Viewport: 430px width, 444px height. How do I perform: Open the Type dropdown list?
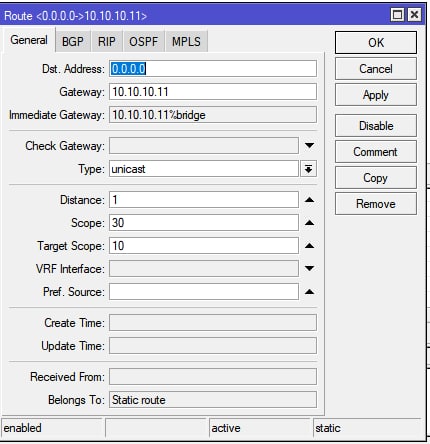pos(308,169)
